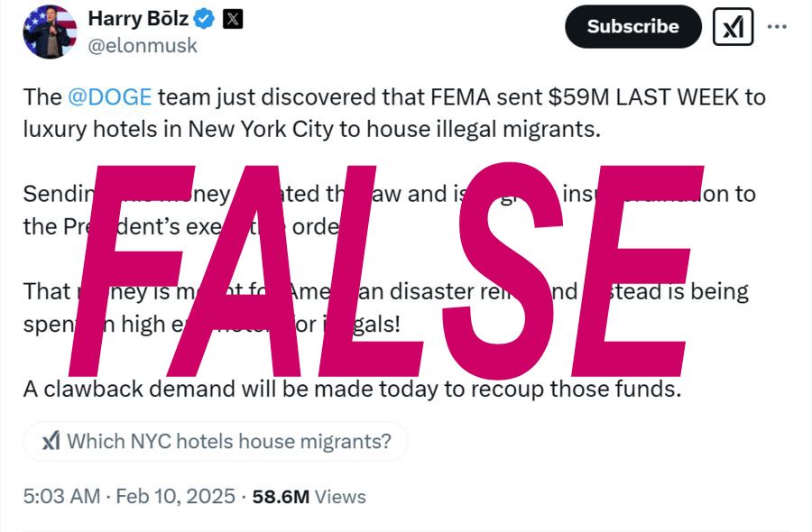The image size is (812, 532).
Task: Open the @DOGE mention link
Action: point(109,96)
